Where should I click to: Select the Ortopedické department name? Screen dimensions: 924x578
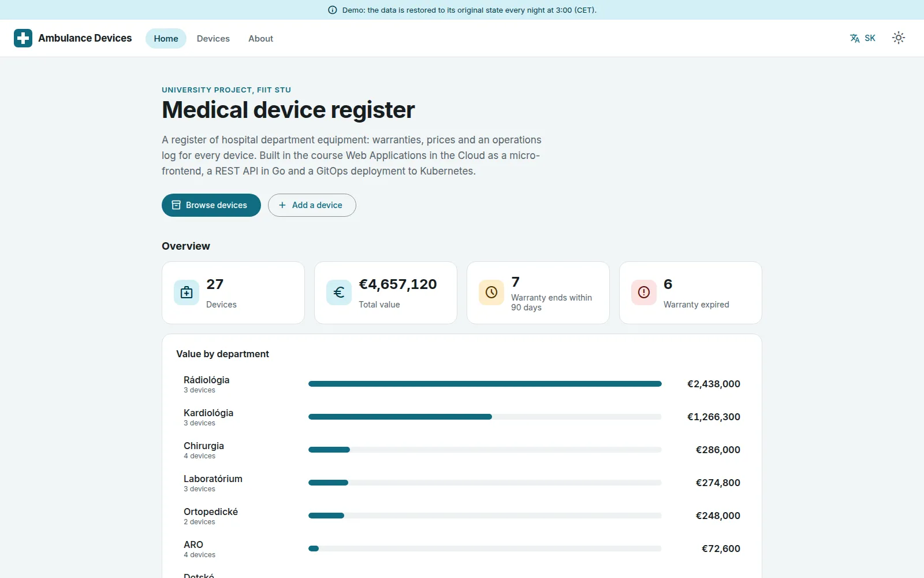point(211,512)
